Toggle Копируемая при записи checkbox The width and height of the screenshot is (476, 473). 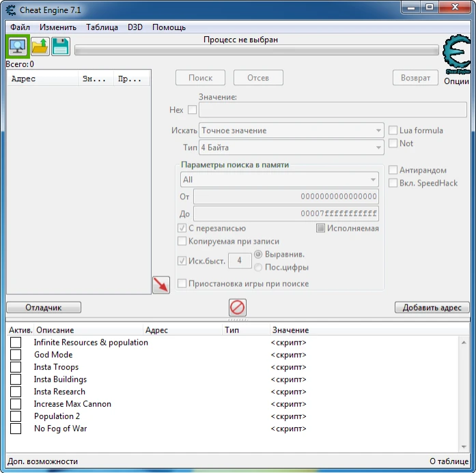(182, 241)
